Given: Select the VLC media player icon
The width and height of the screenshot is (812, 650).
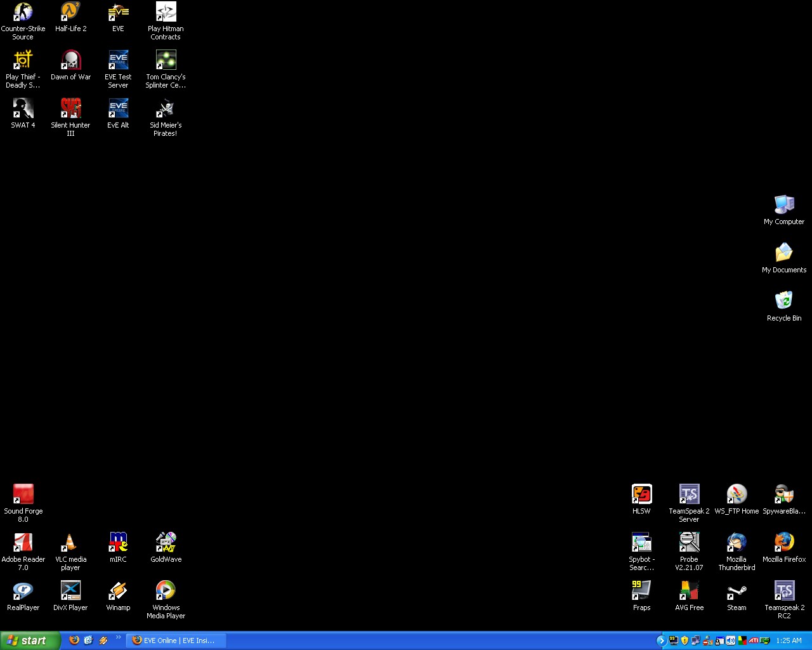Looking at the screenshot, I should pyautogui.click(x=70, y=552).
